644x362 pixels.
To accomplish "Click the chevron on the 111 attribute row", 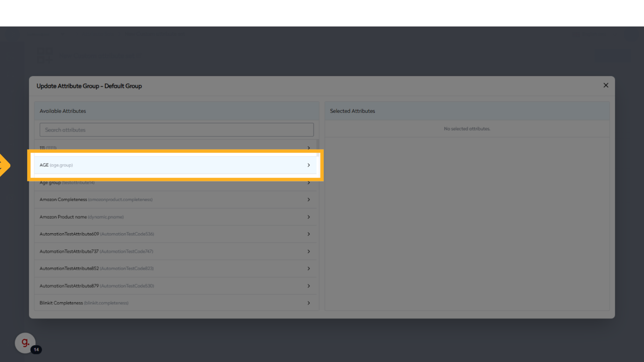I will (x=308, y=148).
